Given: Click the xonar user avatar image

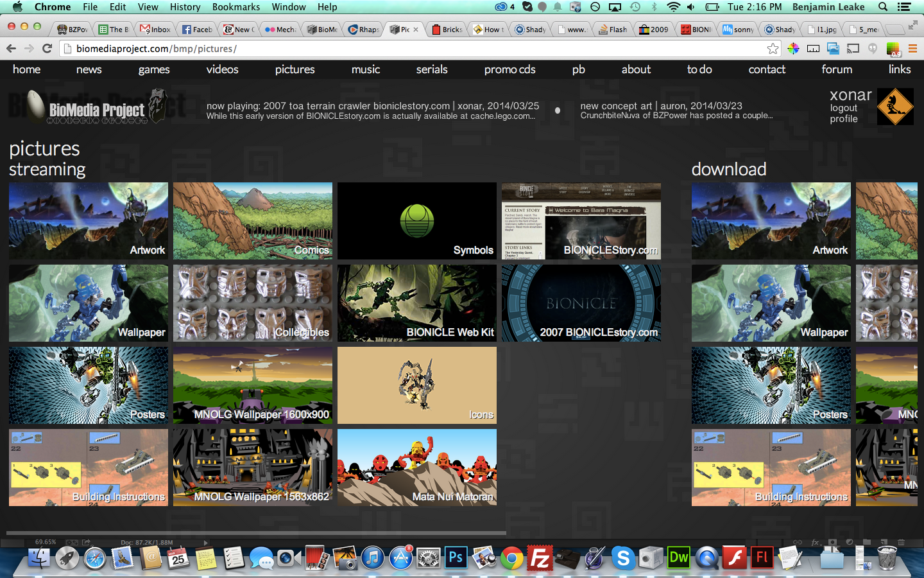Looking at the screenshot, I should 895,107.
